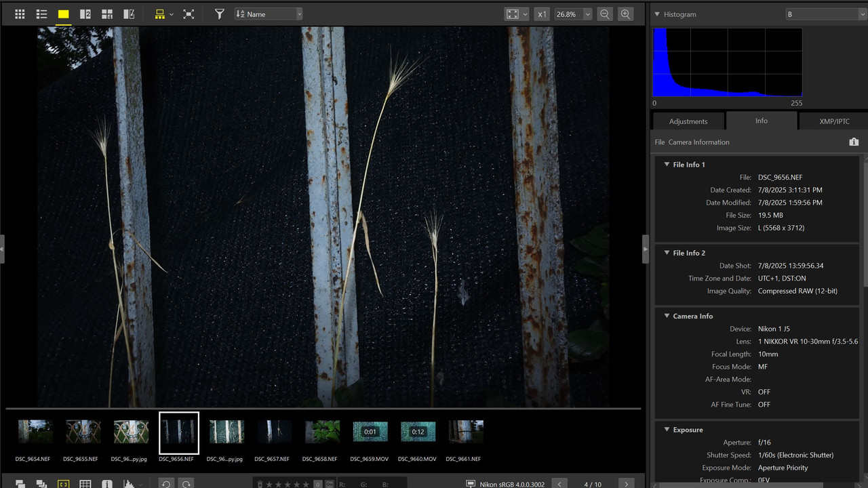Open the Name sort order dropdown

pyautogui.click(x=269, y=14)
